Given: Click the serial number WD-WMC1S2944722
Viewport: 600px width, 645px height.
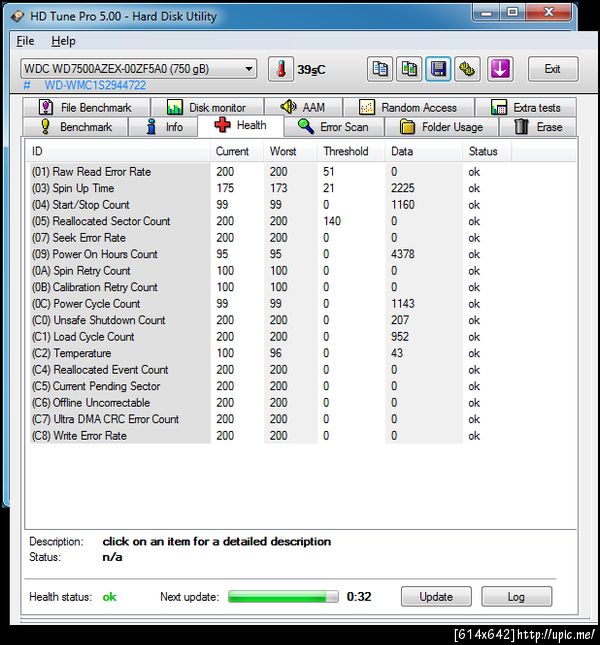Looking at the screenshot, I should [x=95, y=86].
